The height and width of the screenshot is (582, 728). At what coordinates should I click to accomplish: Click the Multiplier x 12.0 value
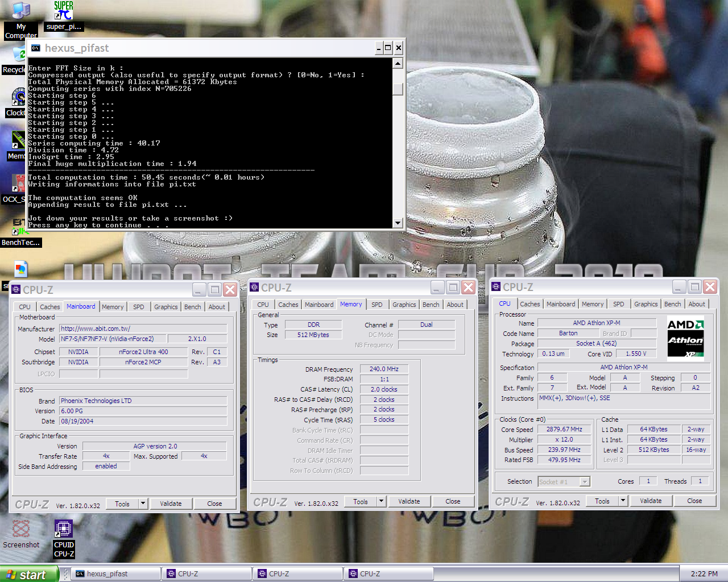click(564, 439)
